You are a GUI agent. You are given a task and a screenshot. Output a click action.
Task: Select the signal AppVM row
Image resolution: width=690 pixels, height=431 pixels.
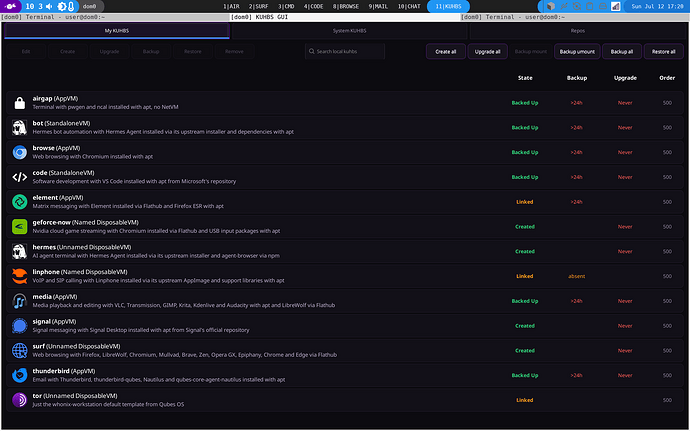(345, 326)
